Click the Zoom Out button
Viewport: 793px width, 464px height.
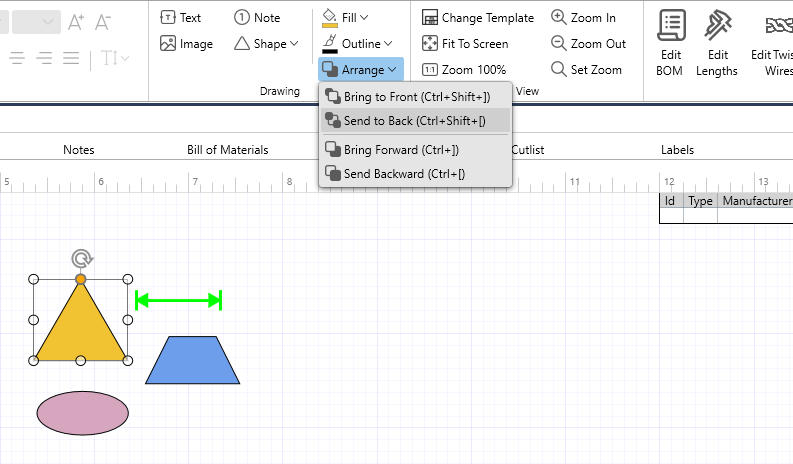point(588,44)
